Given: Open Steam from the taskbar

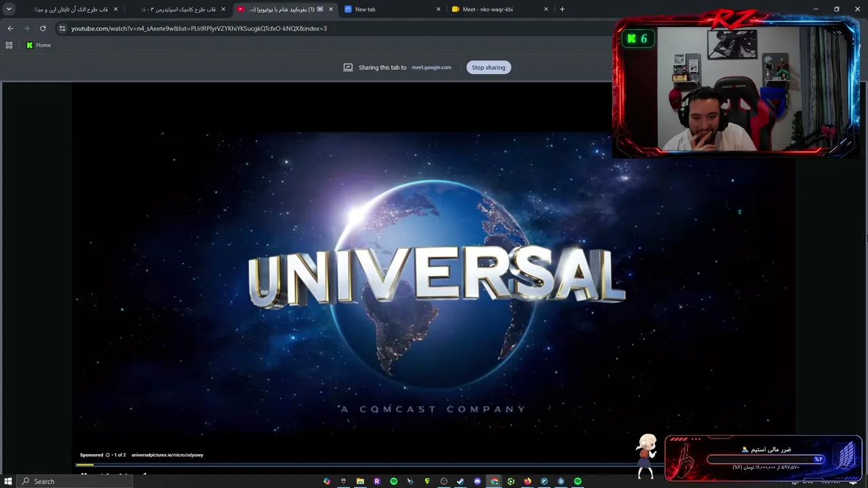Looking at the screenshot, I should click(460, 481).
